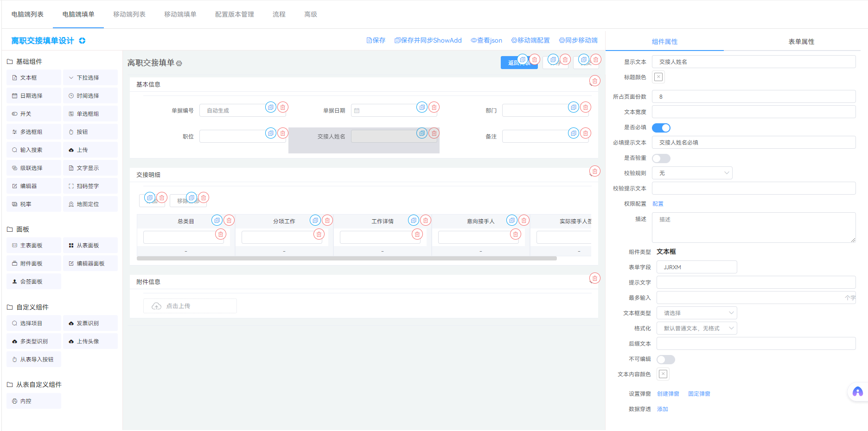Add the 单选框组 component
The width and height of the screenshot is (868, 431).
[90, 114]
